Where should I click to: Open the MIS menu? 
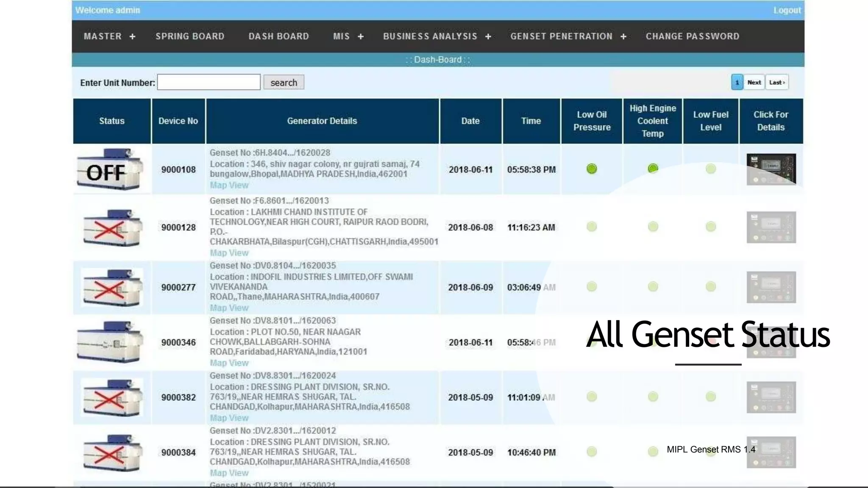tap(341, 36)
